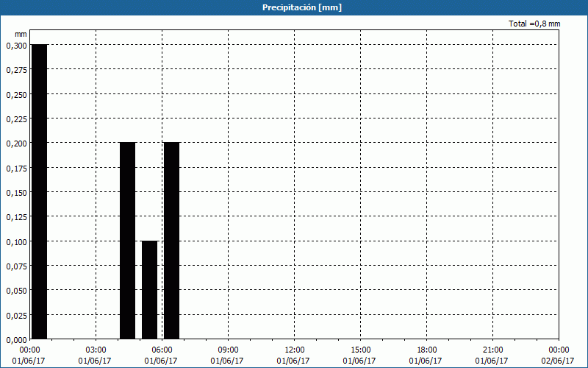Click the 0,300 y-axis label

pyautogui.click(x=16, y=46)
